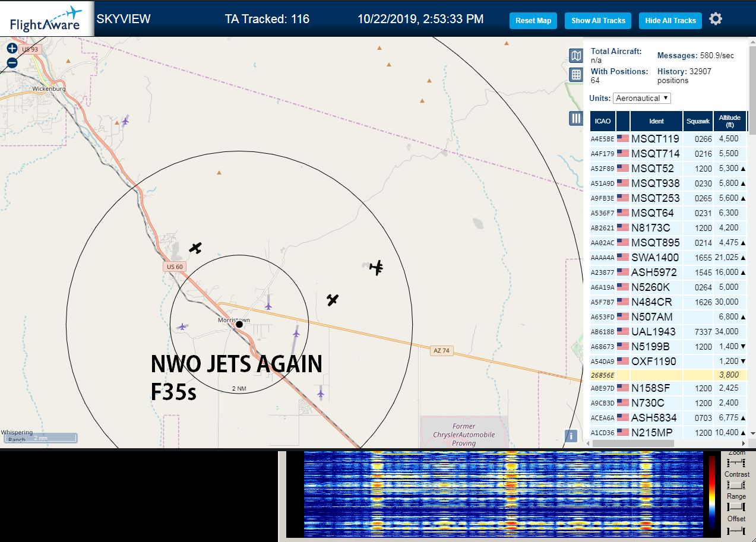Select the N507AM row
Screen dimensions: 756x542
pos(668,317)
